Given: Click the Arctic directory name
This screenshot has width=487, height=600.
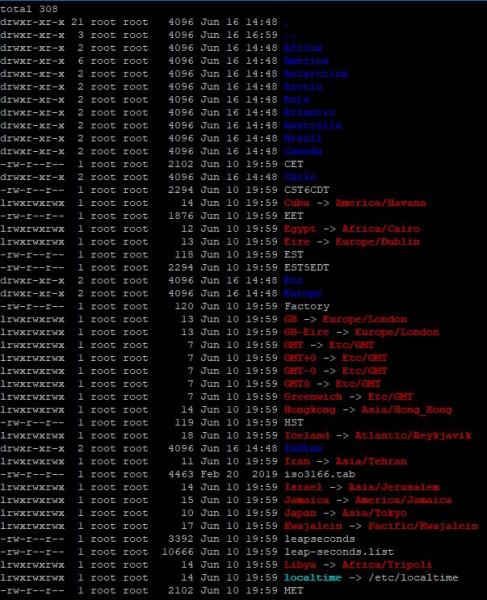Looking at the screenshot, I should [303, 87].
